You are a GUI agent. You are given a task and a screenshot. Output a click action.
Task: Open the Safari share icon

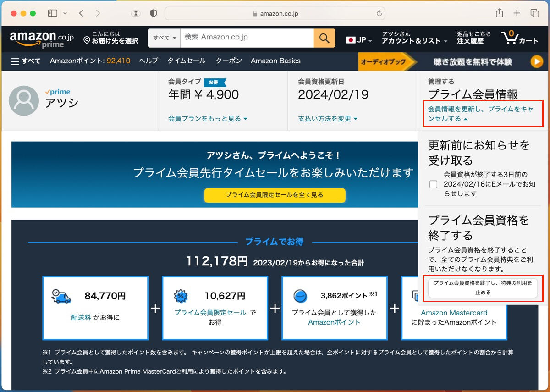[500, 13]
